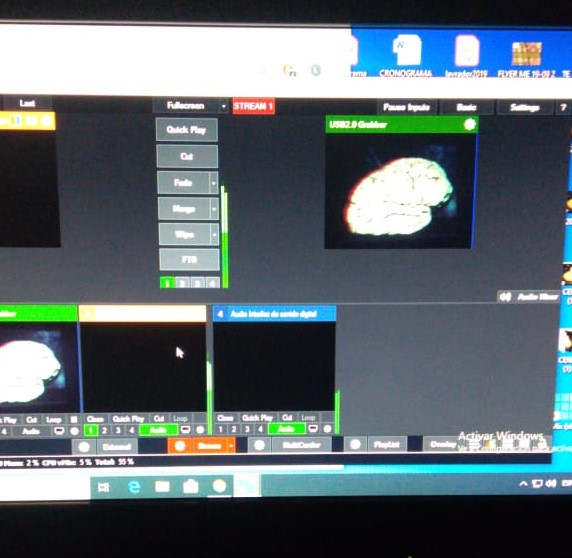The image size is (572, 558).
Task: Click the Pause Inputs button
Action: click(406, 107)
